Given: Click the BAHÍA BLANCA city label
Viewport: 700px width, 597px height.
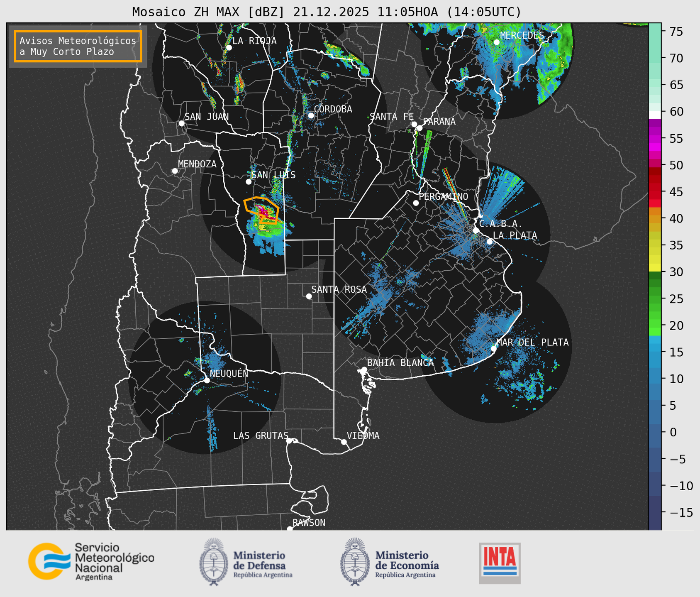Looking at the screenshot, I should click(400, 363).
